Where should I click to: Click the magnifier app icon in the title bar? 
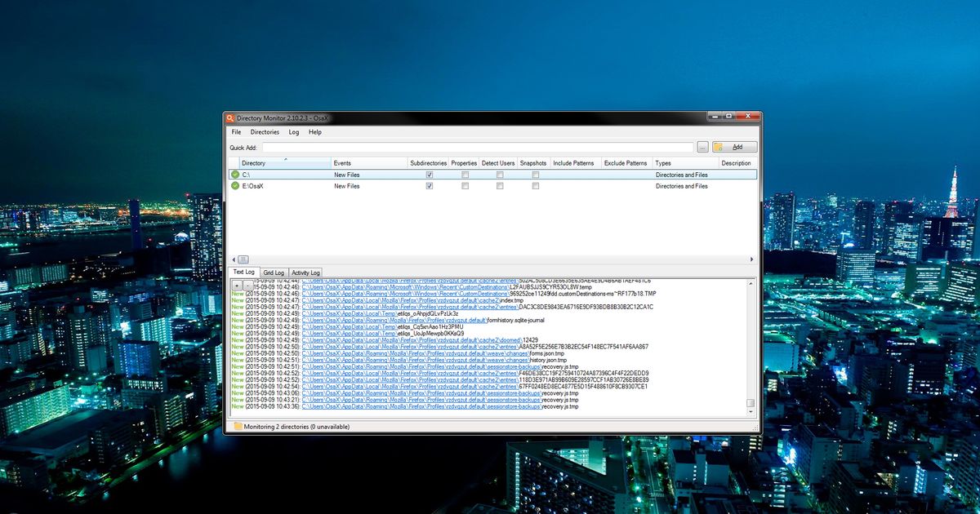pos(230,117)
